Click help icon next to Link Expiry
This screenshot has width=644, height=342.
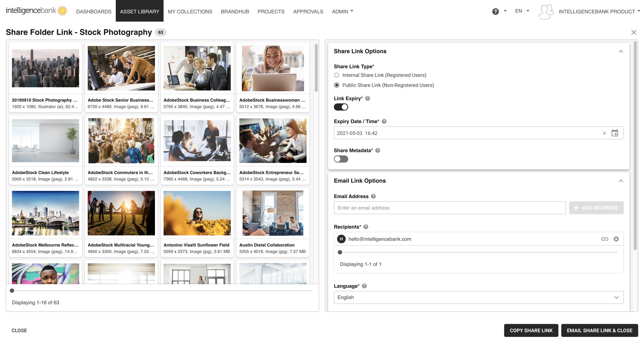click(368, 98)
